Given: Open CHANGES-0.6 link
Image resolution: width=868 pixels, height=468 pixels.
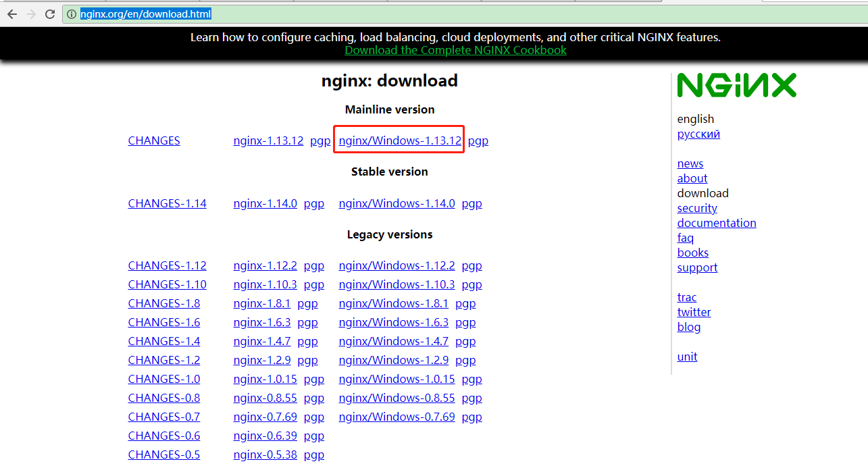Looking at the screenshot, I should point(164,436).
